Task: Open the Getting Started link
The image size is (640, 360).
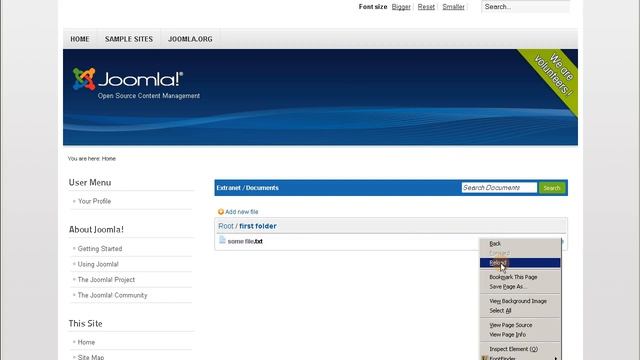Action: click(x=100, y=249)
